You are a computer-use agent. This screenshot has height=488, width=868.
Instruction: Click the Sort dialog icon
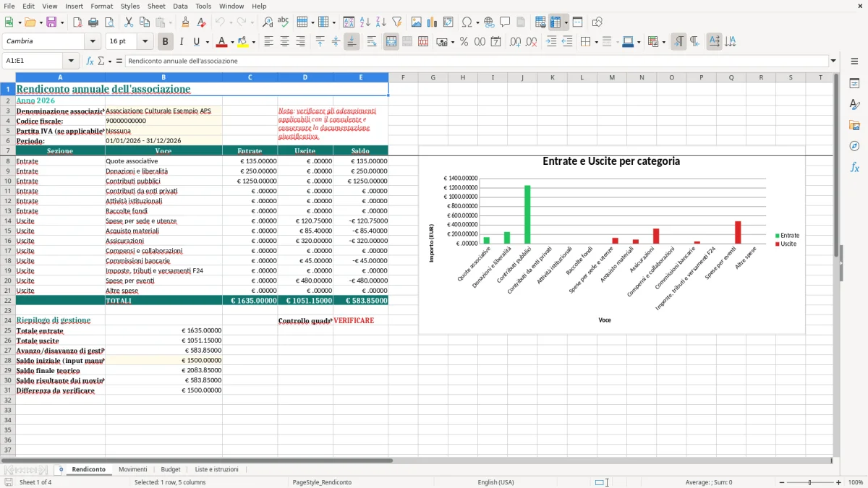pyautogui.click(x=349, y=22)
